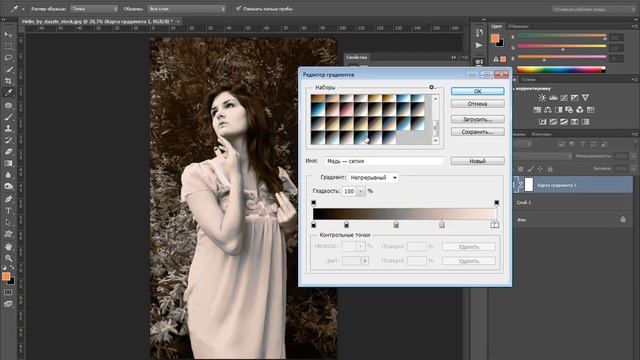Click the color spectrum ramp in Color panel
The width and height of the screenshot is (640, 360).
tap(561, 70)
